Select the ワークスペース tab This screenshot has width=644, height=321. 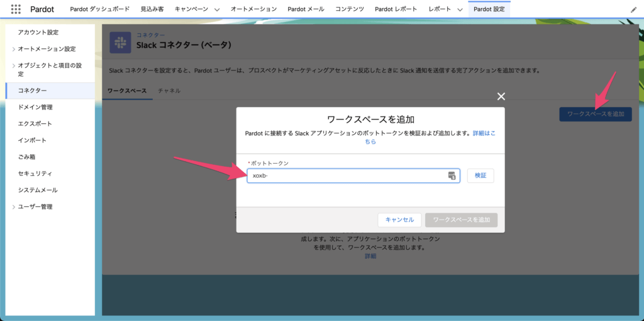(127, 91)
